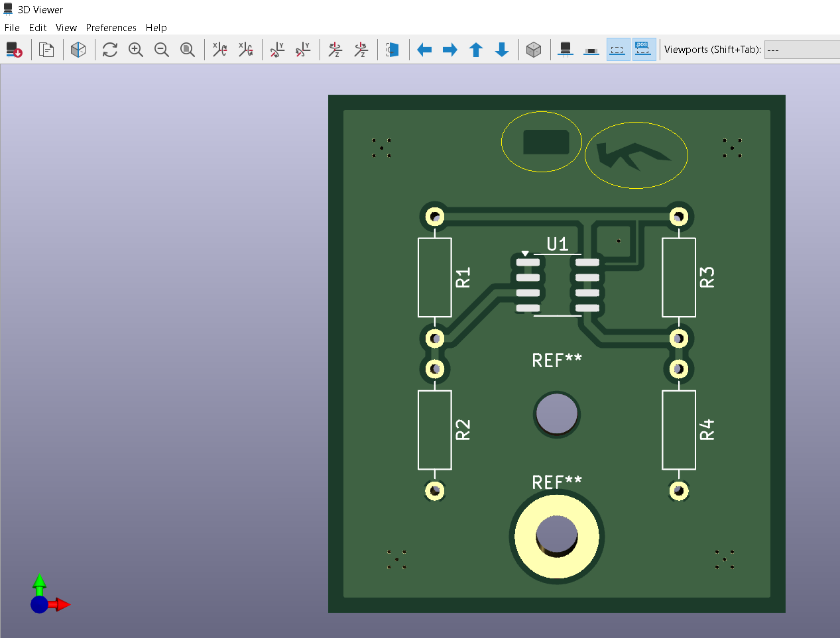This screenshot has width=840, height=638.
Task: Click the R1 resistor outline
Action: tap(435, 278)
